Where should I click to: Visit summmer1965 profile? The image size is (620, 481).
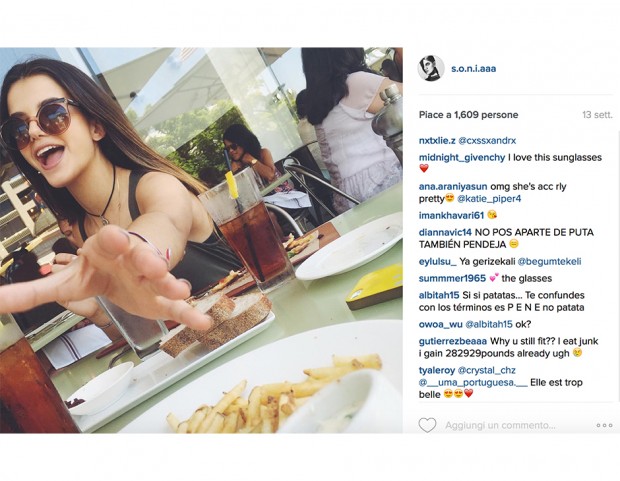click(x=452, y=278)
